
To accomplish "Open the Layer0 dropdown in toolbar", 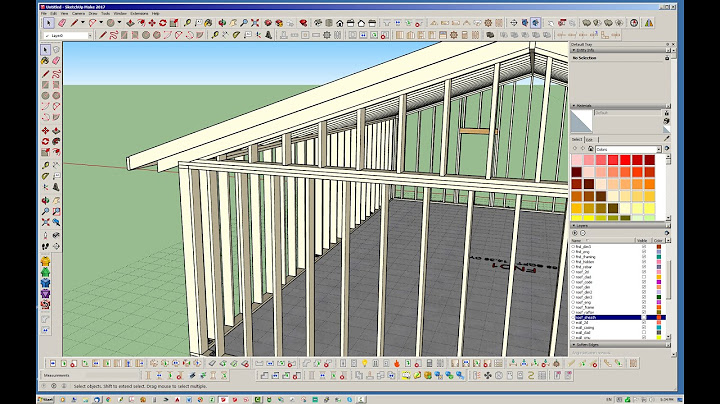I will tap(90, 35).
